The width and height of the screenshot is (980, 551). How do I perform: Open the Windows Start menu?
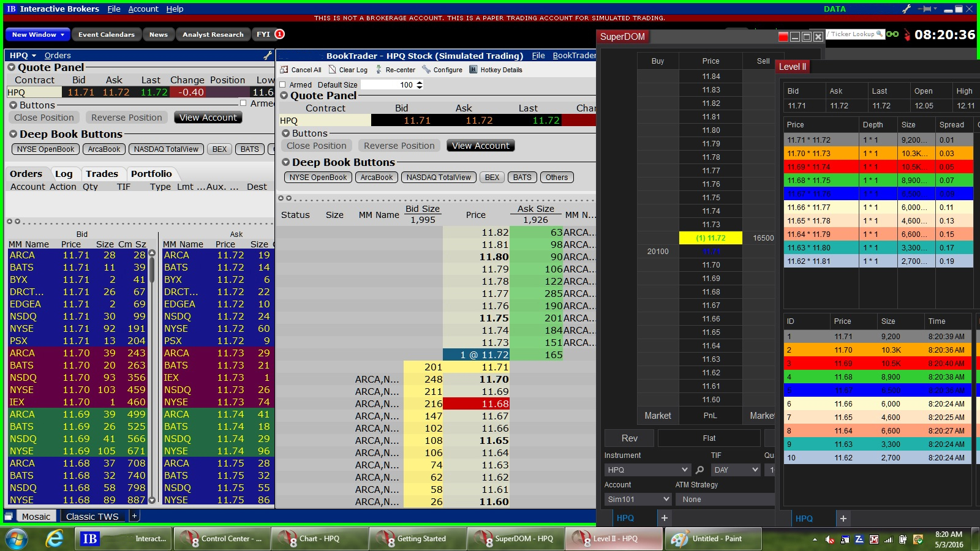click(x=17, y=539)
